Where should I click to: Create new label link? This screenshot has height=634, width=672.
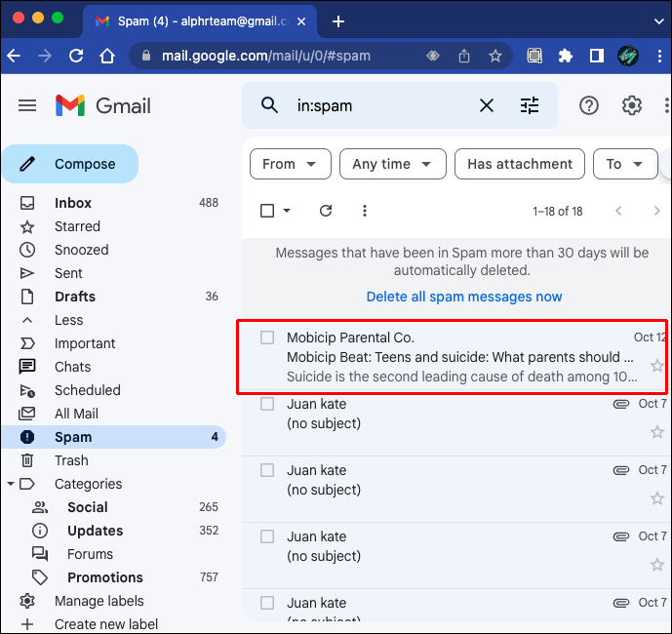[106, 624]
